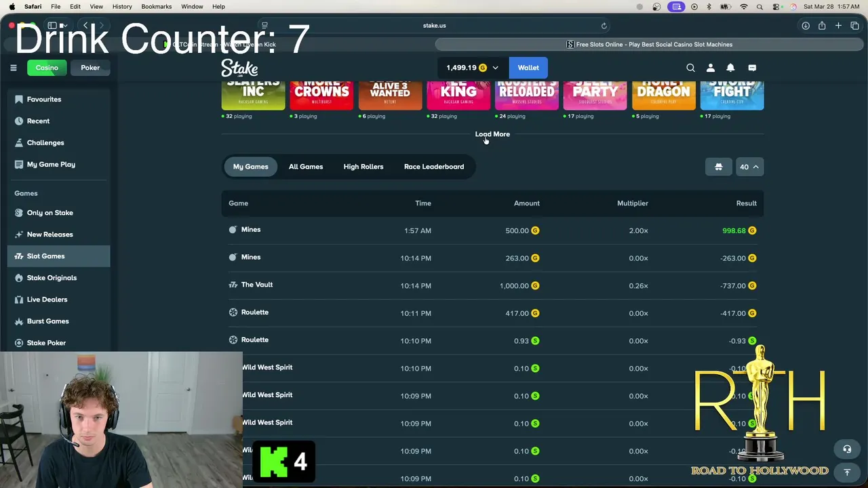Click the scroll-to-top arrow button
868x488 pixels.
(847, 472)
